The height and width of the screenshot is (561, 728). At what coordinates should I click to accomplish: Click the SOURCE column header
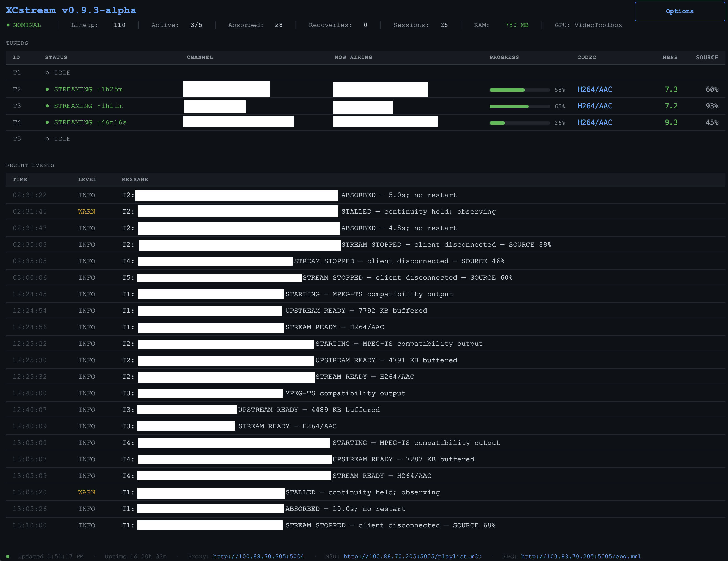(x=707, y=57)
